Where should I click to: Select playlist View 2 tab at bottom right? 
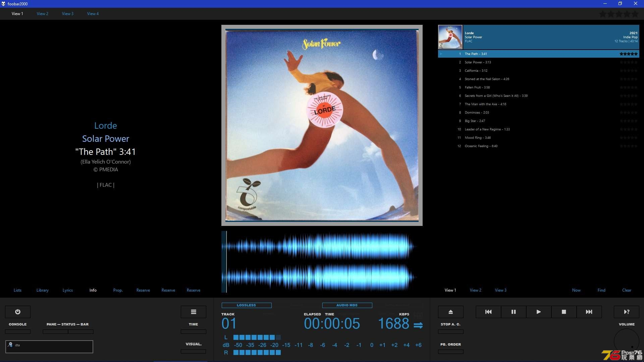(476, 290)
